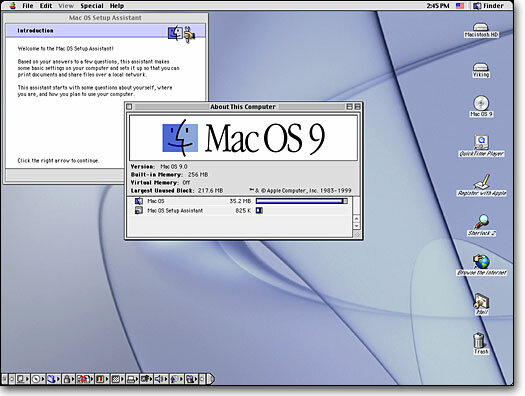
Task: Open the CD player Control Strip module
Action: tap(38, 379)
